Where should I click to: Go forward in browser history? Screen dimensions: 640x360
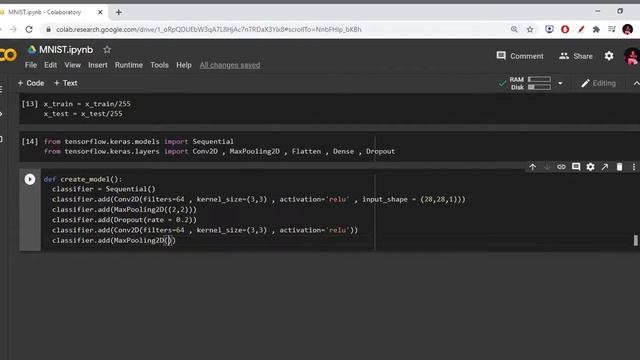13,29
